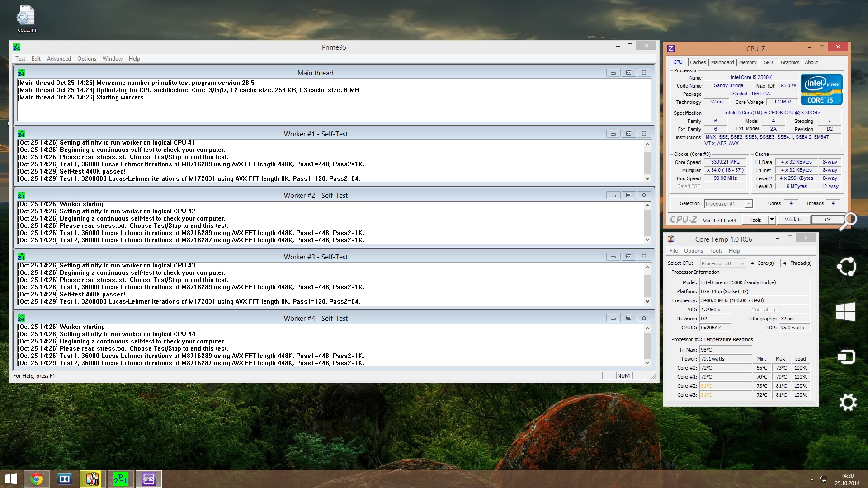This screenshot has height=488, width=868.
Task: Launch Google Chrome from taskbar
Action: click(37, 479)
